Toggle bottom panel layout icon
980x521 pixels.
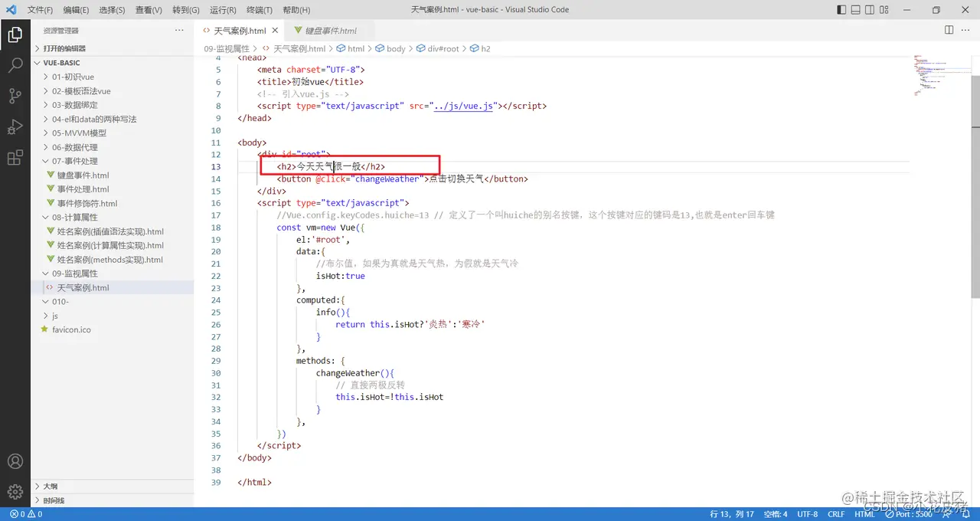pos(857,10)
